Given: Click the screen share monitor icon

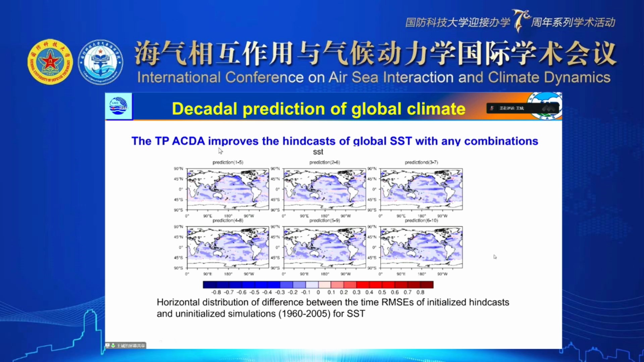Looking at the screenshot, I should [108, 345].
